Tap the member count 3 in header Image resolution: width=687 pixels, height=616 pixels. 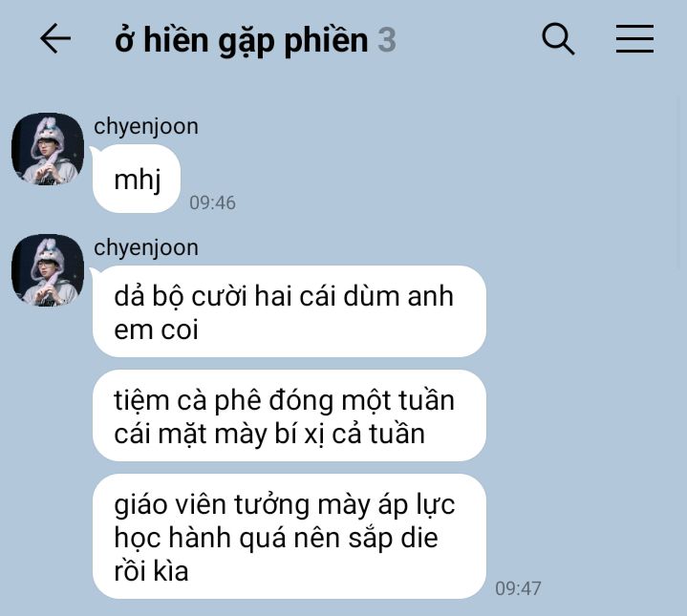[386, 40]
